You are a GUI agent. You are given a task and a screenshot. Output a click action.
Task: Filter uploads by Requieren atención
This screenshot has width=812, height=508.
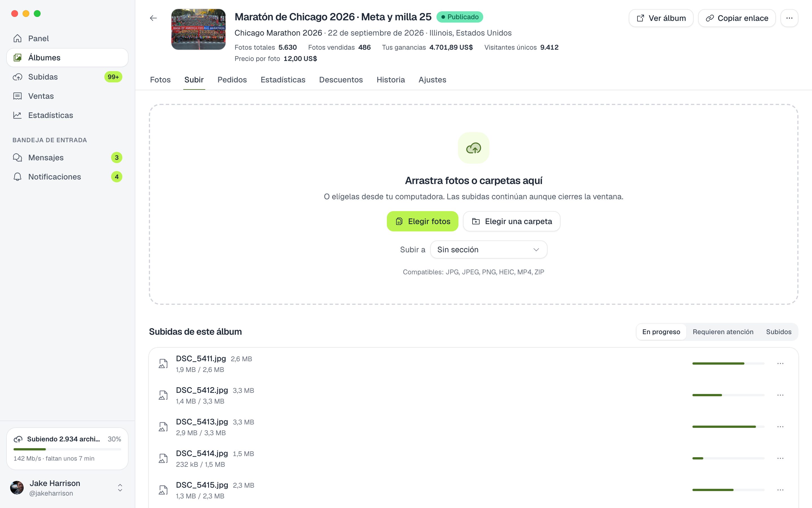pyautogui.click(x=723, y=332)
